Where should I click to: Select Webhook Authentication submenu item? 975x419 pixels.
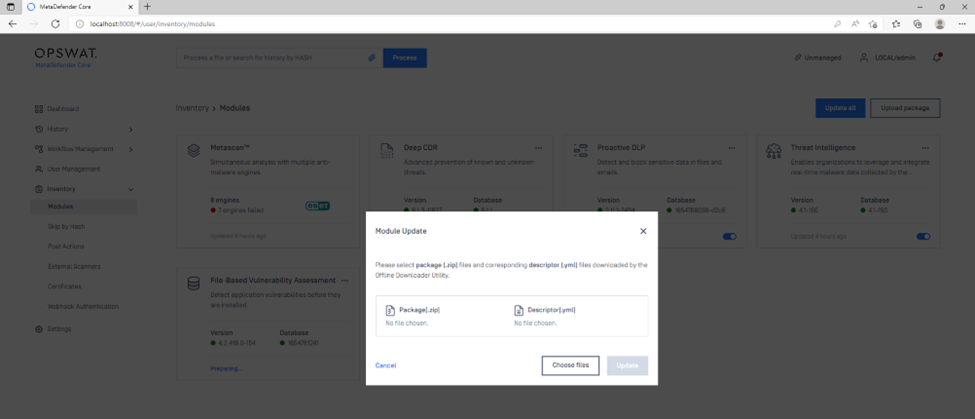click(x=83, y=306)
